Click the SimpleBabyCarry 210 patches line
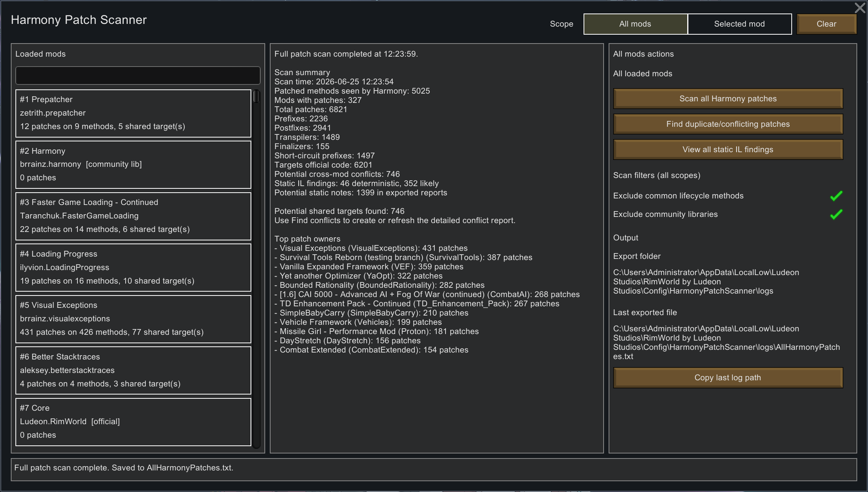 click(371, 313)
